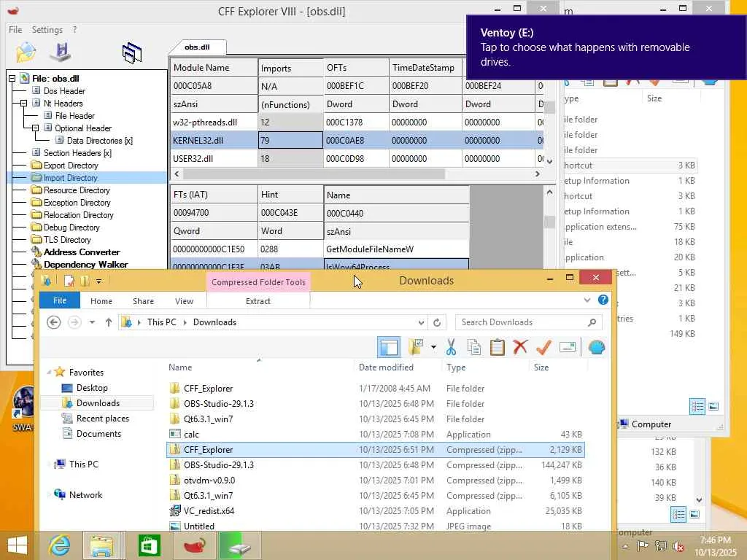This screenshot has width=747, height=560.
Task: Collapse the Optional Header tree node
Action: 35,128
